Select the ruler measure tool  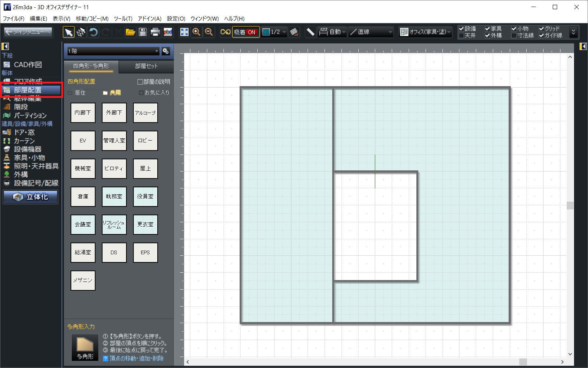[310, 32]
